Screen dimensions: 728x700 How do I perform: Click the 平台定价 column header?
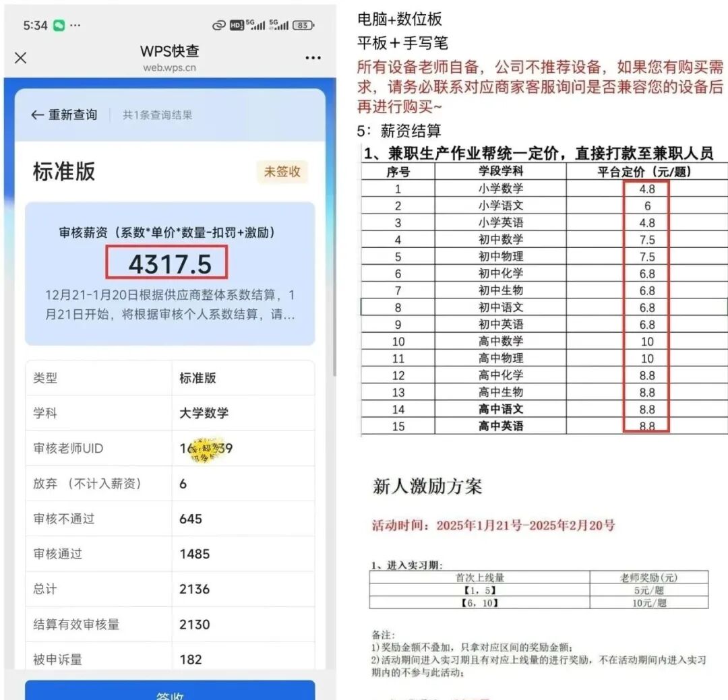point(644,172)
